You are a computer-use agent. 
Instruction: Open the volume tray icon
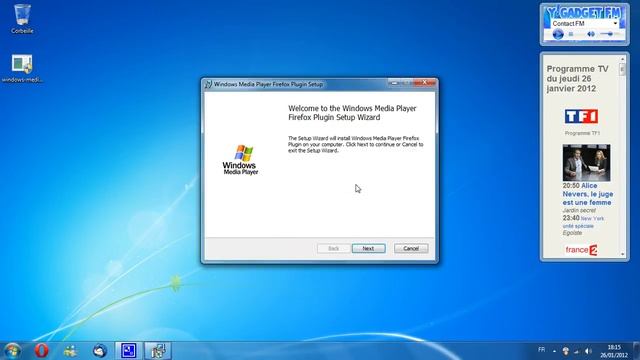tap(588, 351)
